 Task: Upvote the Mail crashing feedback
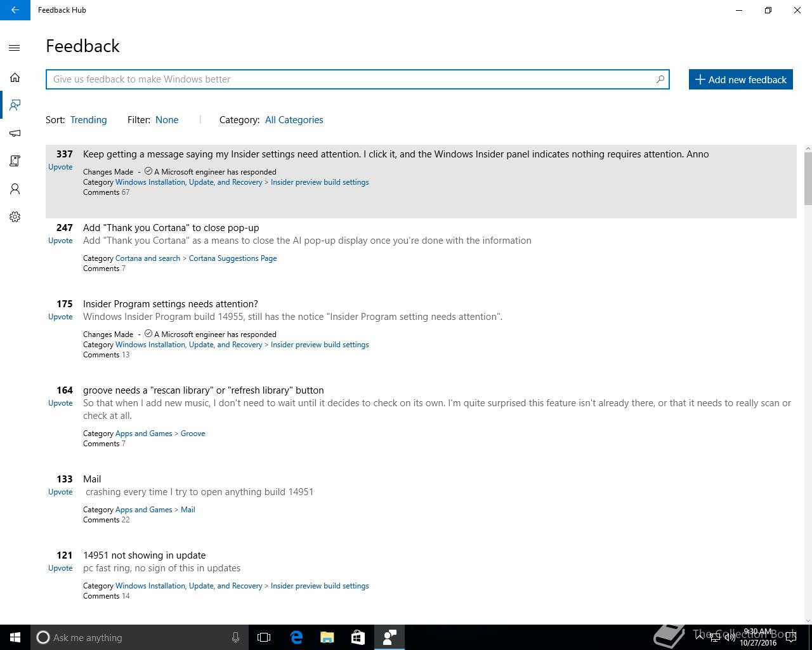click(x=60, y=492)
